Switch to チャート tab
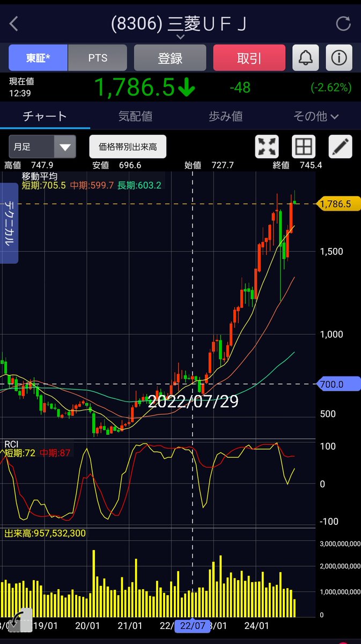Viewport: 361px width, 644px height. pyautogui.click(x=45, y=116)
